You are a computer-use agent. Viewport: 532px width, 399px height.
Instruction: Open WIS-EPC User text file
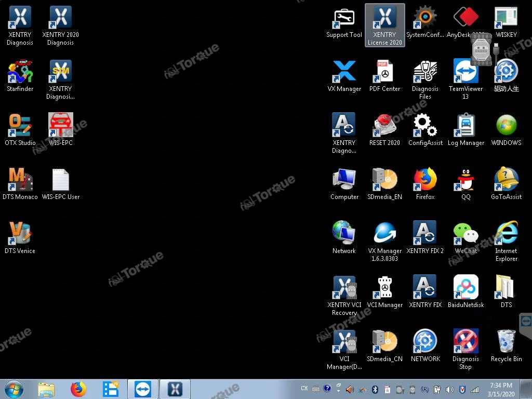(60, 183)
